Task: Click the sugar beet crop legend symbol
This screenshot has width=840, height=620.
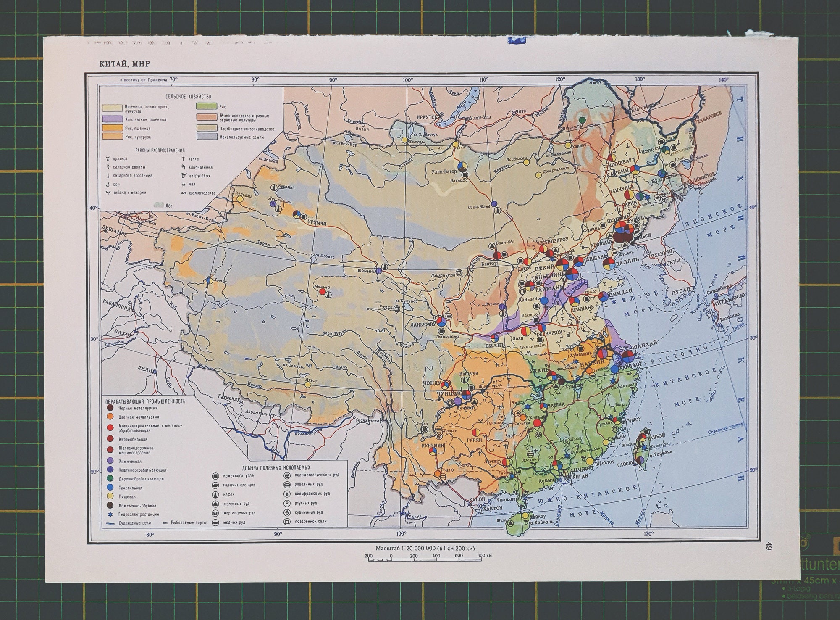Action: coord(108,167)
